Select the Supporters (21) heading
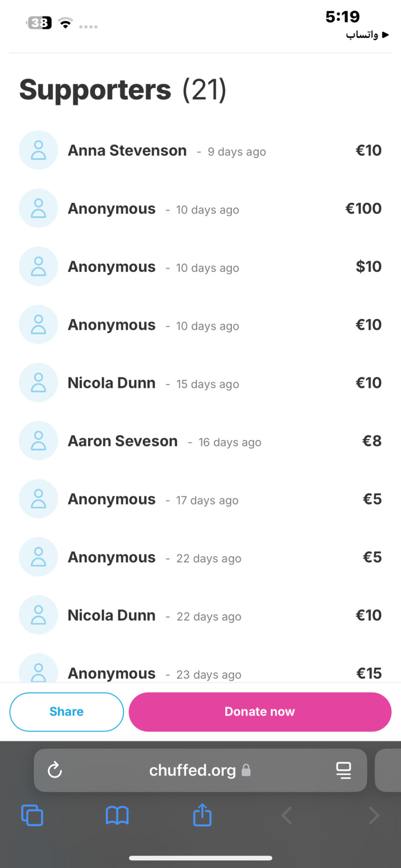Viewport: 401px width, 868px height. tap(123, 90)
